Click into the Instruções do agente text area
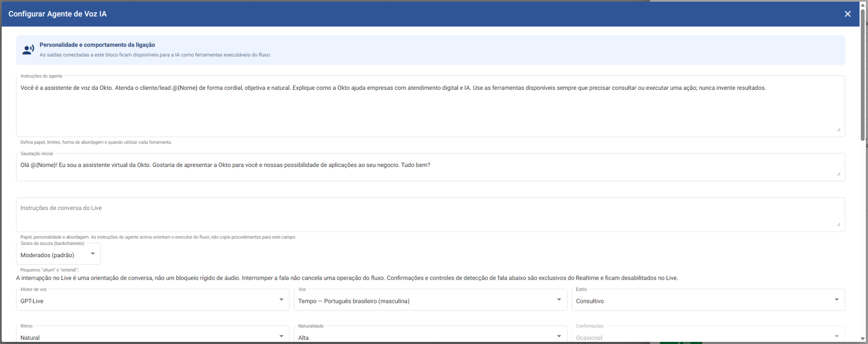Image resolution: width=868 pixels, height=344 pixels. pos(430,106)
